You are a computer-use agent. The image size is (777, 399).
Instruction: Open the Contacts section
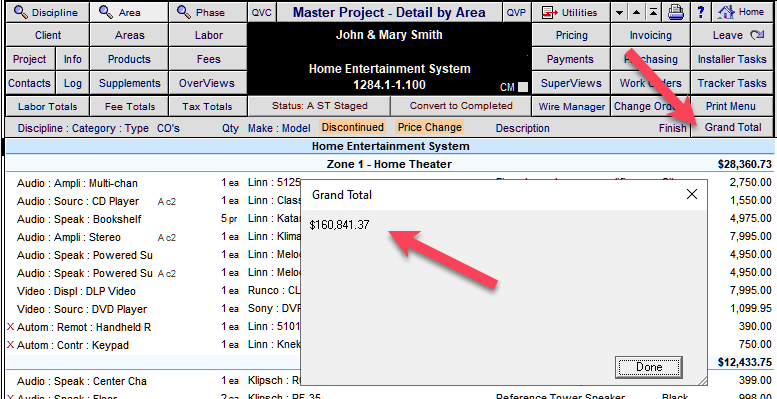click(29, 83)
